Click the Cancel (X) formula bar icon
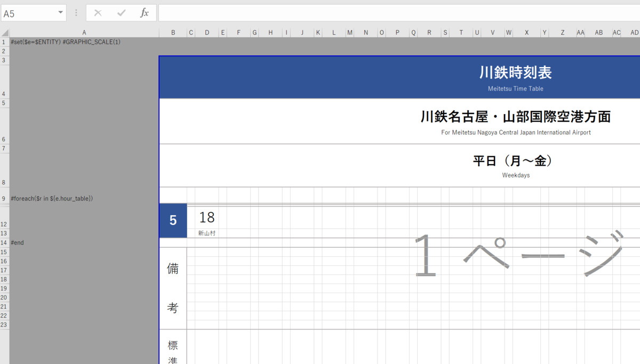 [x=98, y=13]
